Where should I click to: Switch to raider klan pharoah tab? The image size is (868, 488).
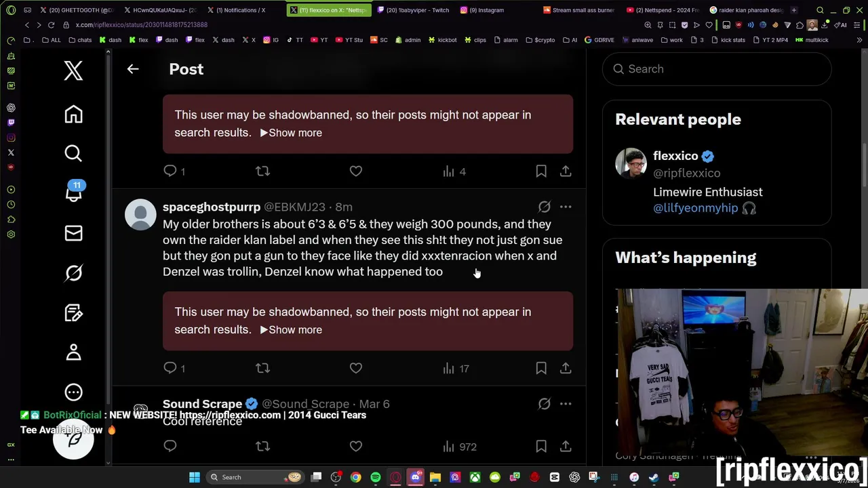pos(745,10)
